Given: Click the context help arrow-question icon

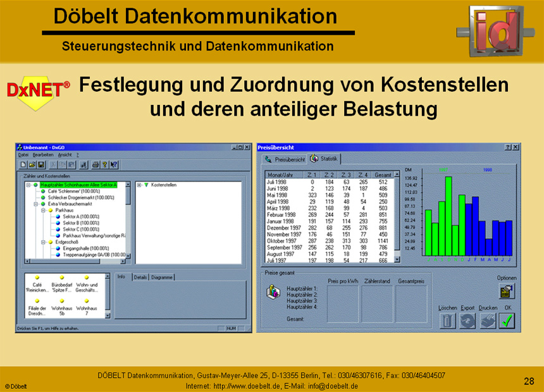Looking at the screenshot, I should tap(113, 165).
